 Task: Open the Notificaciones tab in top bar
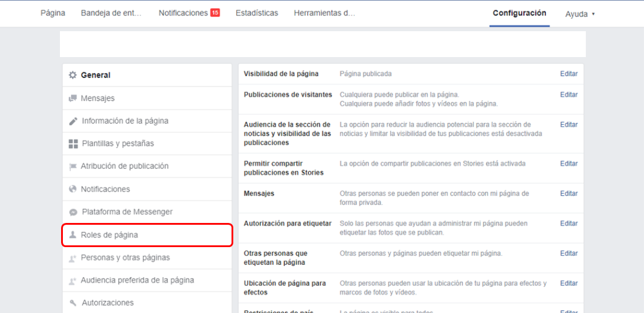tap(183, 13)
